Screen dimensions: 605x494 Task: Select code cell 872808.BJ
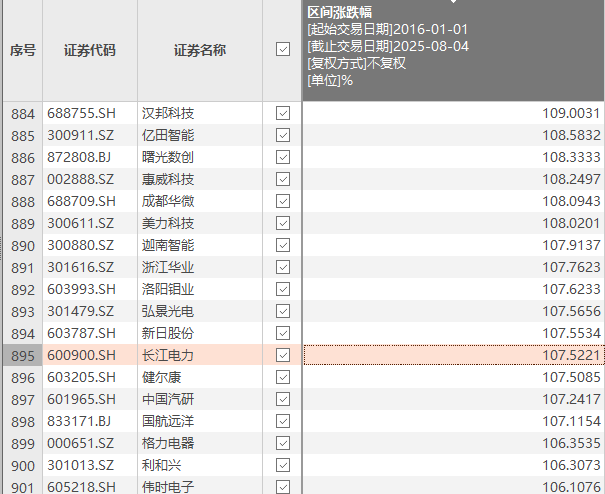[90, 157]
